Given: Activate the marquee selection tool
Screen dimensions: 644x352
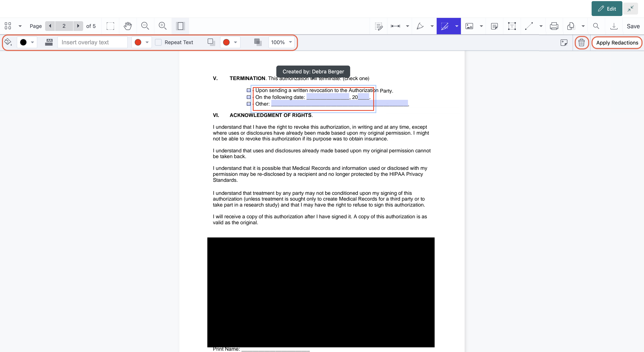Looking at the screenshot, I should tap(110, 26).
